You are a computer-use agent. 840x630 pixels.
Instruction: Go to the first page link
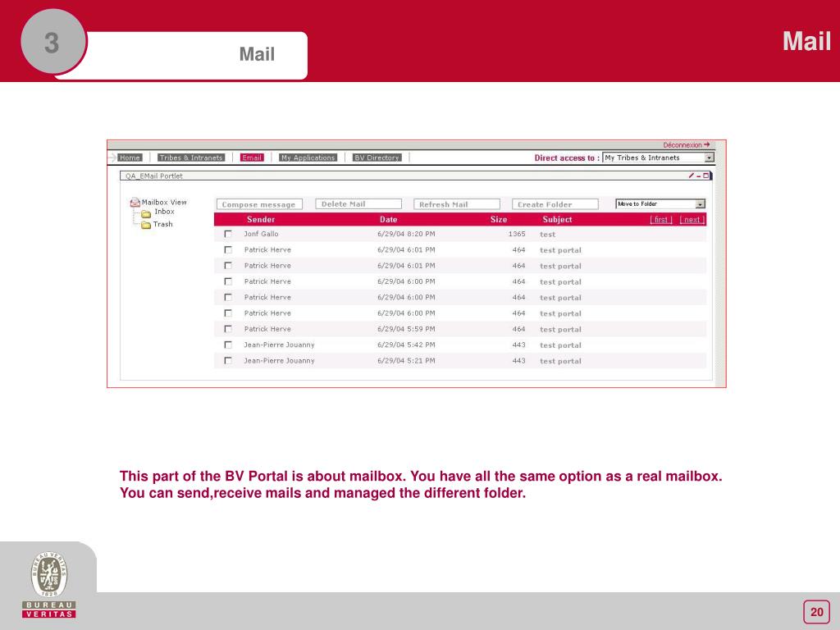(x=661, y=220)
